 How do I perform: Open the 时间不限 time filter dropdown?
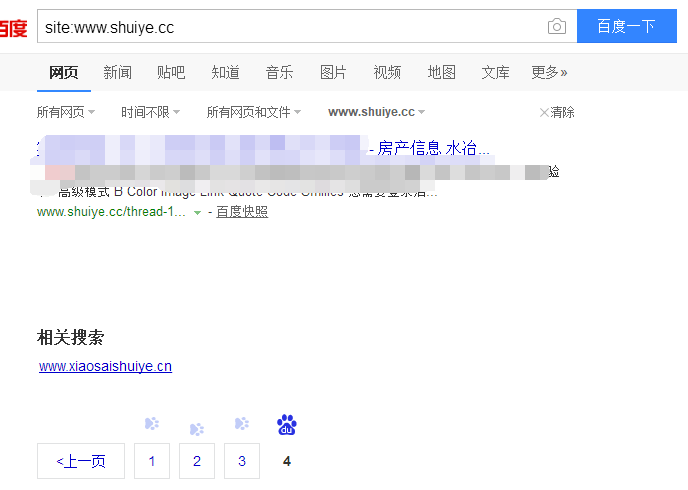[x=150, y=112]
